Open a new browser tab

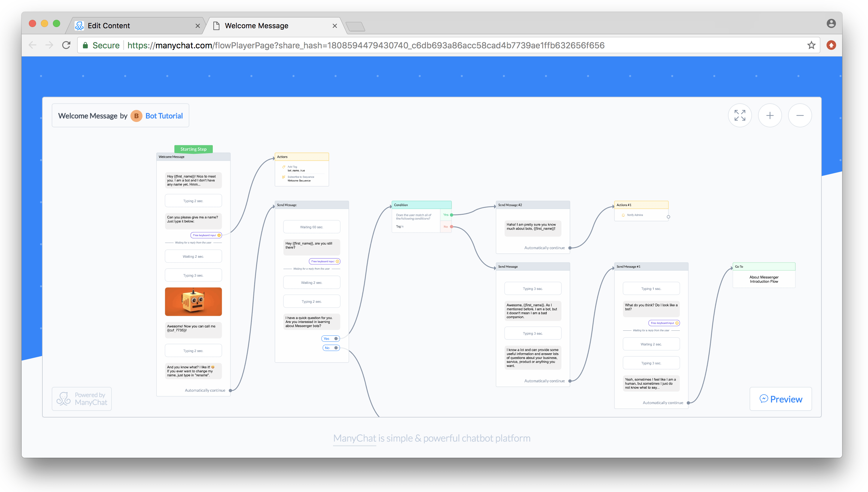click(x=355, y=26)
